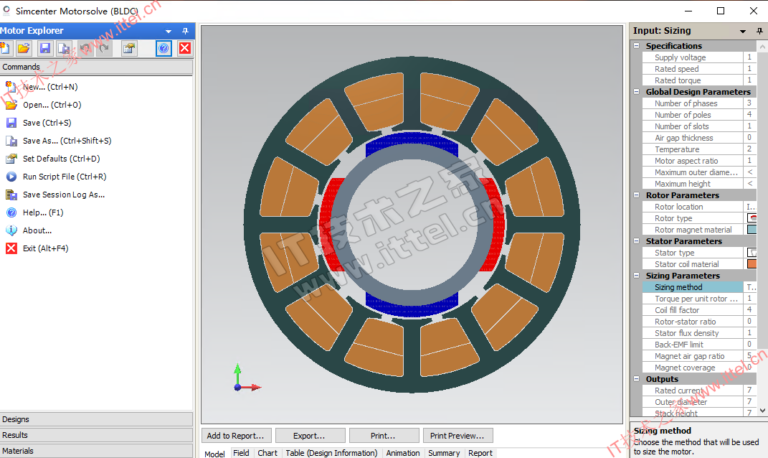Viewport: 768px width, 458px height.
Task: Click the Add to Report button
Action: (x=235, y=436)
